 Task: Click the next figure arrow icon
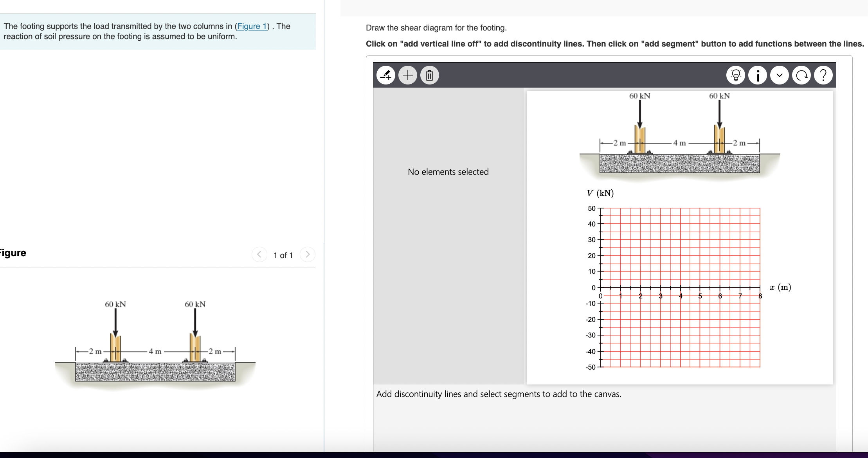click(x=308, y=254)
